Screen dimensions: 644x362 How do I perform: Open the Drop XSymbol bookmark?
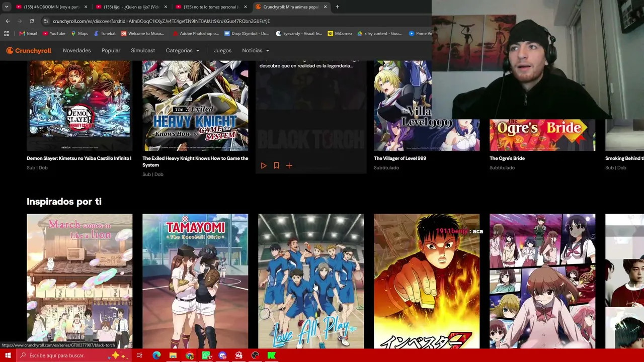(x=247, y=34)
